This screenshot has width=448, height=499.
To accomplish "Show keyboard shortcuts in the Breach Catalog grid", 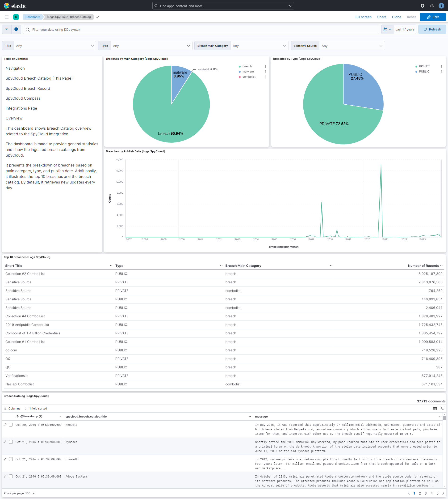I will coord(435,408).
